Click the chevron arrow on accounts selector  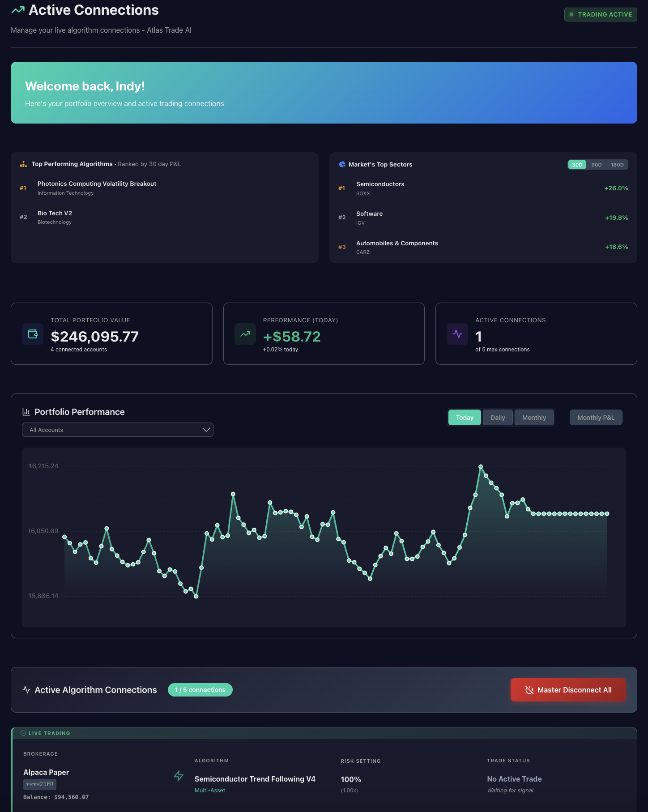[x=206, y=430]
